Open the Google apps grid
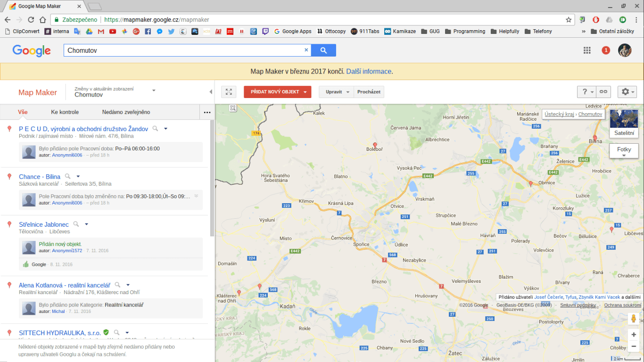The image size is (644, 362). click(587, 50)
